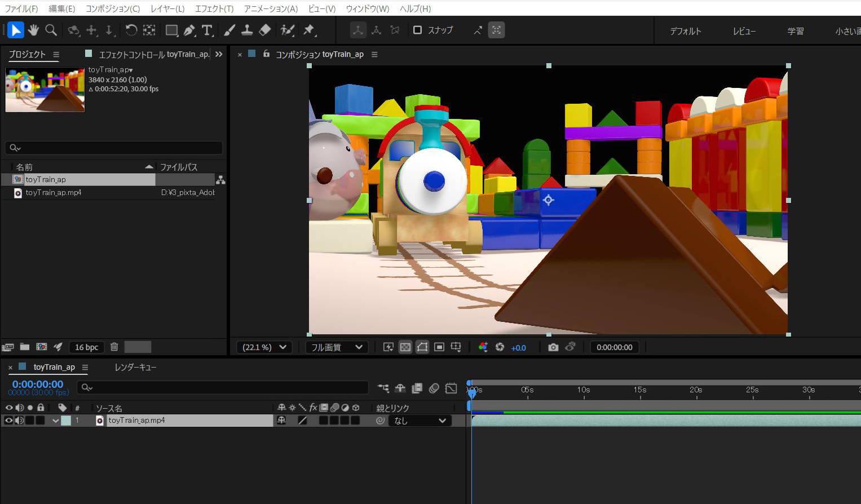Select the Clone Stamp tool

[247, 30]
